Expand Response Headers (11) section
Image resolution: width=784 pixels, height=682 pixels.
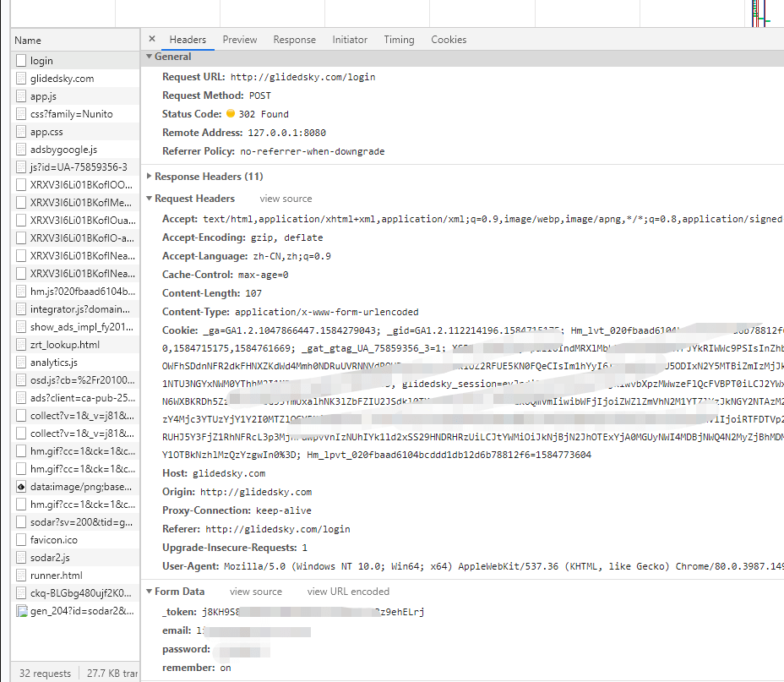149,176
